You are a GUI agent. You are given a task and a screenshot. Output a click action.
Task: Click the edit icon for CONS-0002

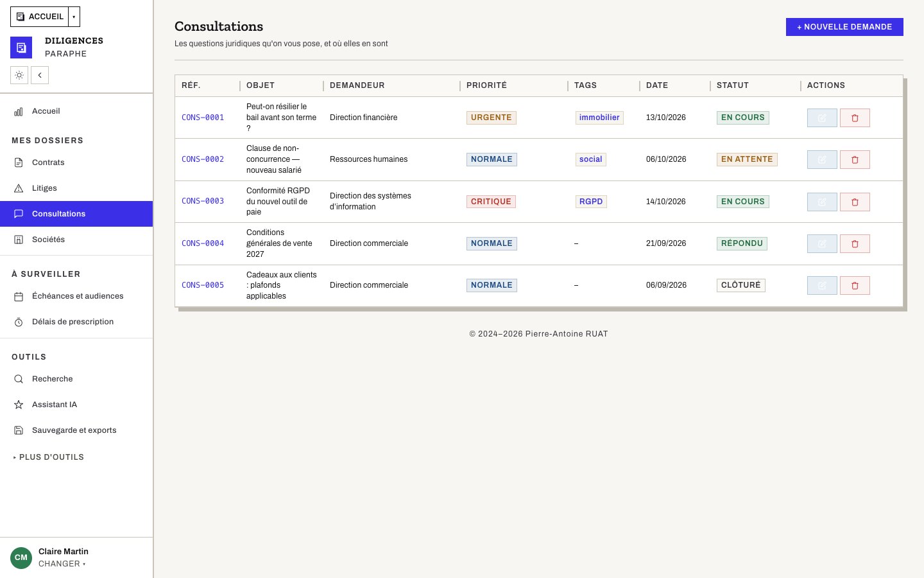(x=822, y=159)
